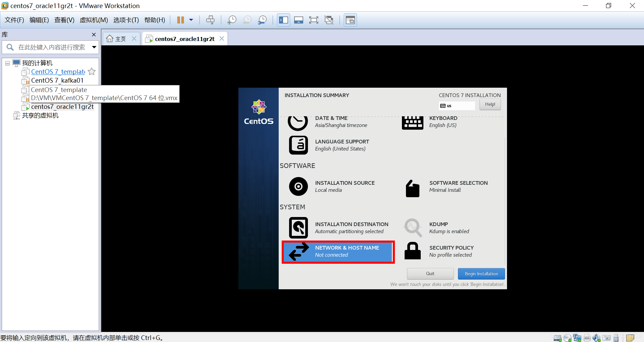Click the 'Kdump is enabled' text
Viewport: 644px width, 342px height.
point(449,231)
